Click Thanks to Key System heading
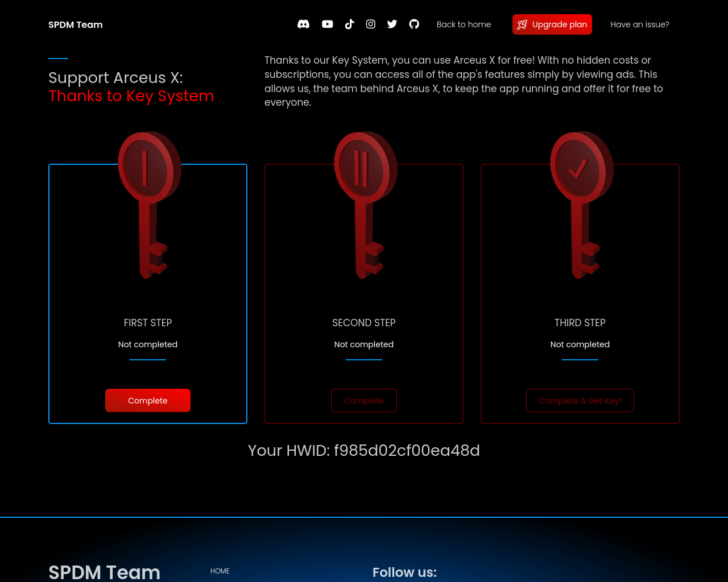 click(131, 96)
